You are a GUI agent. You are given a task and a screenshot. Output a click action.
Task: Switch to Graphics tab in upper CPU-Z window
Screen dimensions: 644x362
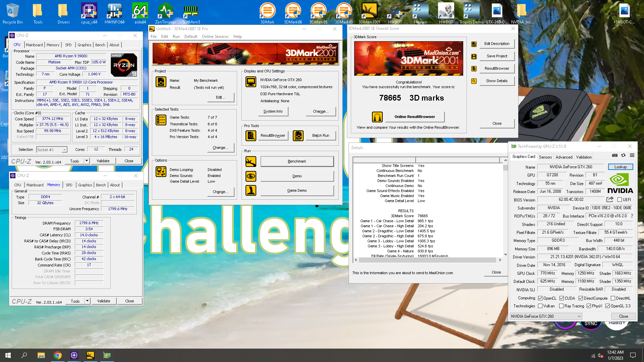84,45
